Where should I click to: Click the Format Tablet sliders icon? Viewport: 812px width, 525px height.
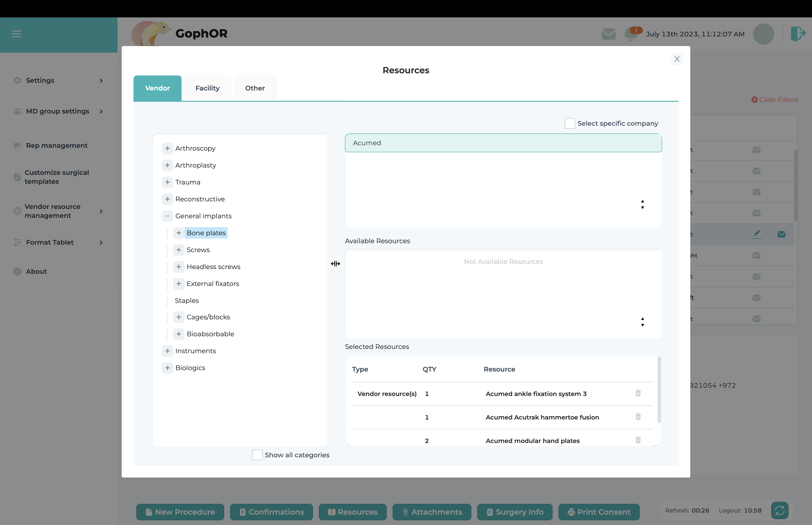coord(17,242)
